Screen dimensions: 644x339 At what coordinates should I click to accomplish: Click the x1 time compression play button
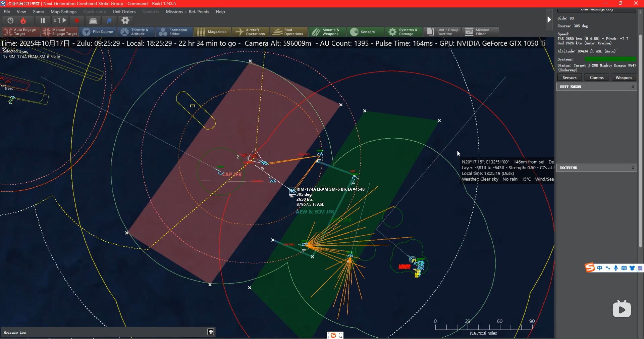pos(60,20)
